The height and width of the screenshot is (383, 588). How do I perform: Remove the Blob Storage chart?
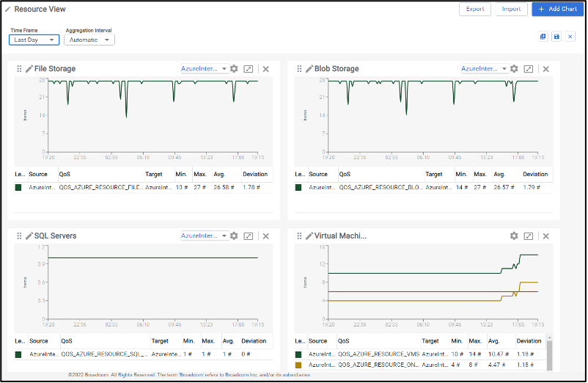point(545,69)
